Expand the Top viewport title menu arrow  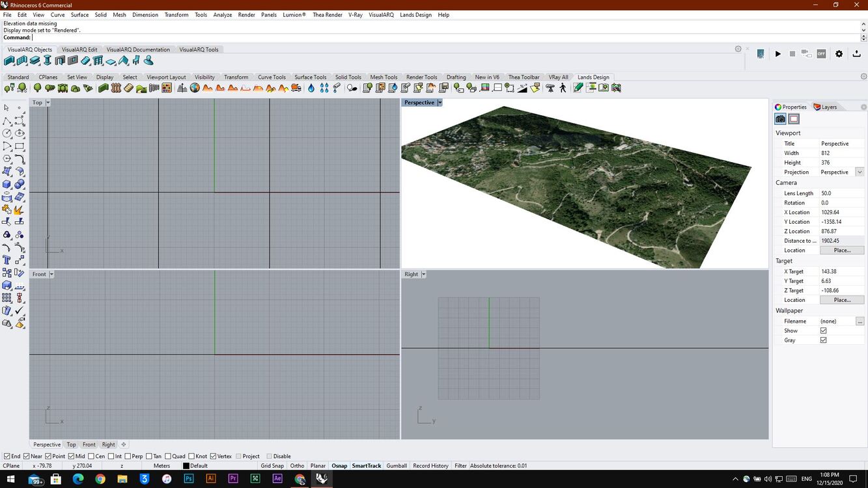coord(48,103)
